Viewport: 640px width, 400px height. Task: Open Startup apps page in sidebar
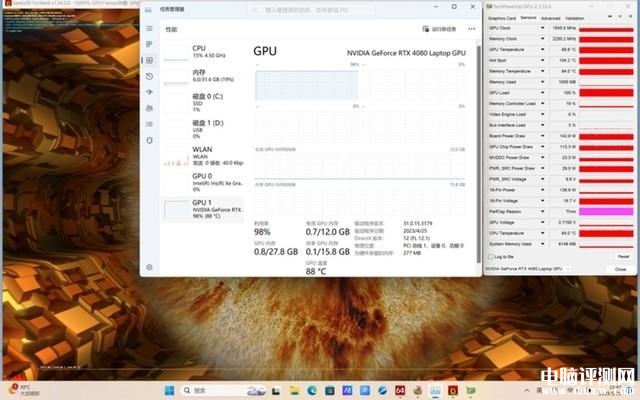click(149, 92)
